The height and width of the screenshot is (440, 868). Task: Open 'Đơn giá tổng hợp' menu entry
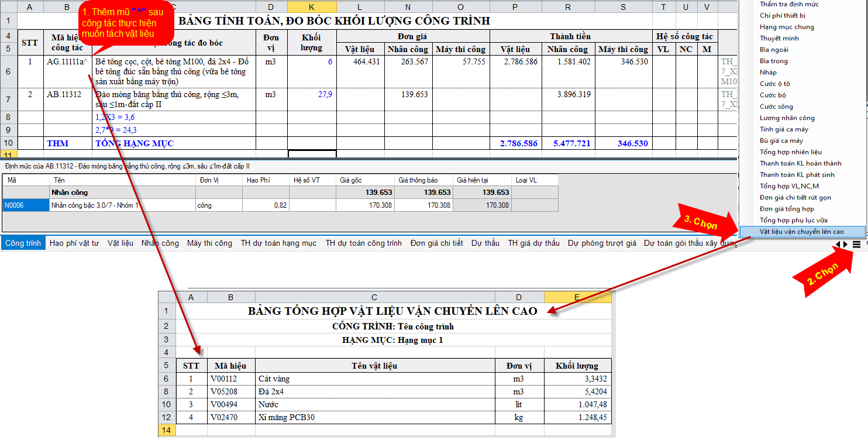point(787,209)
